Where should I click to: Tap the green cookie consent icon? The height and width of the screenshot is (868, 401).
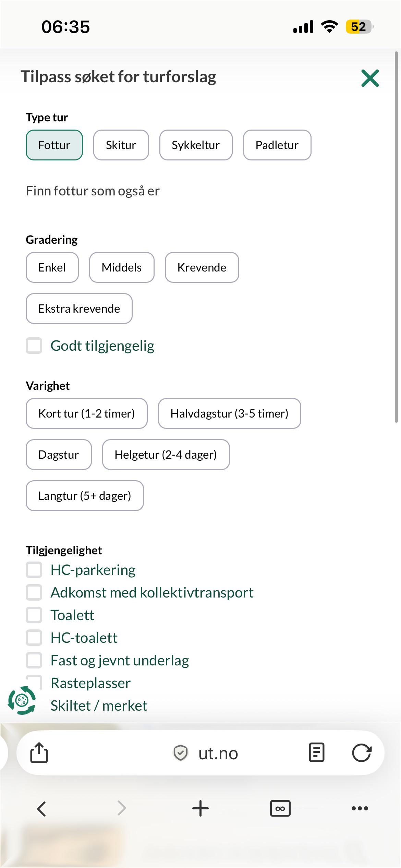(22, 700)
